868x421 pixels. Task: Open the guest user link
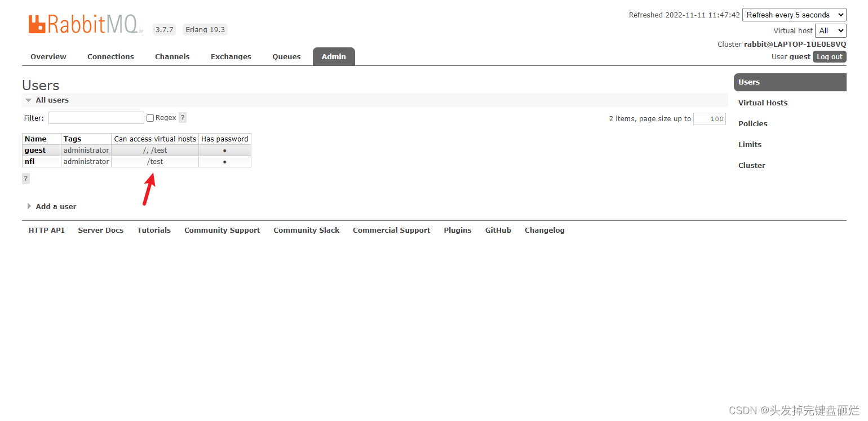tap(35, 150)
